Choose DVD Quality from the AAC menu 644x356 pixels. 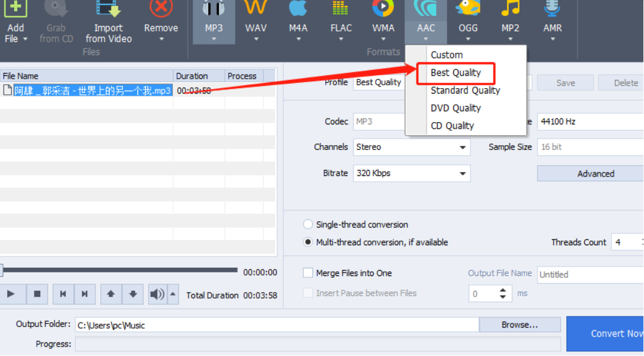tap(456, 108)
